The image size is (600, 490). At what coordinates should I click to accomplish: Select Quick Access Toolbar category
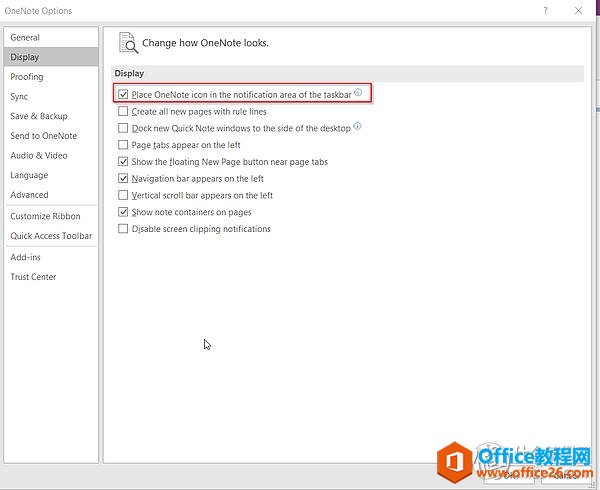[x=51, y=236]
